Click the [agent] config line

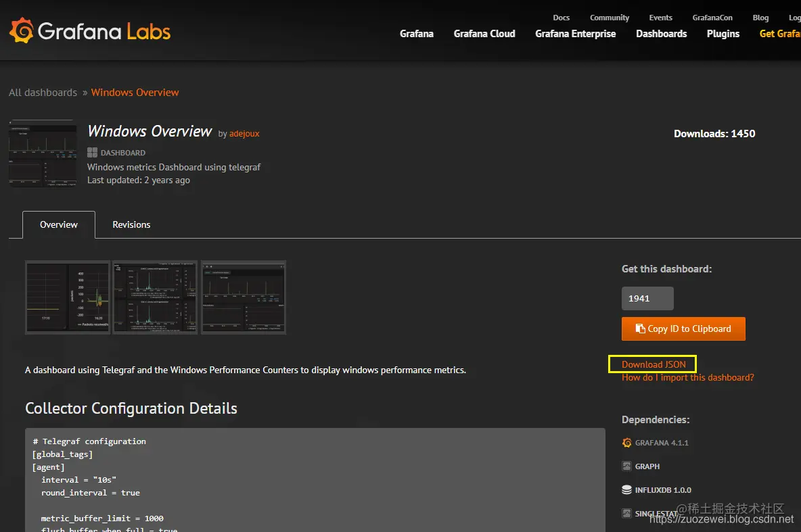[49, 467]
